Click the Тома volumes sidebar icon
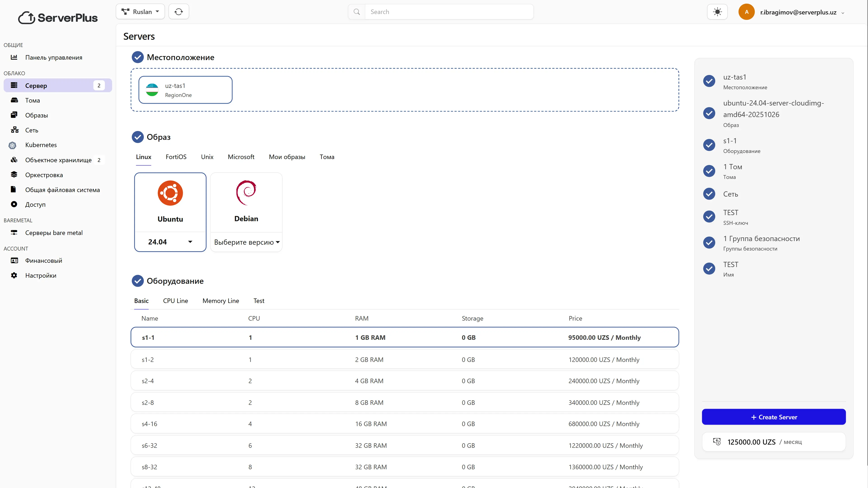The image size is (868, 488). (14, 100)
